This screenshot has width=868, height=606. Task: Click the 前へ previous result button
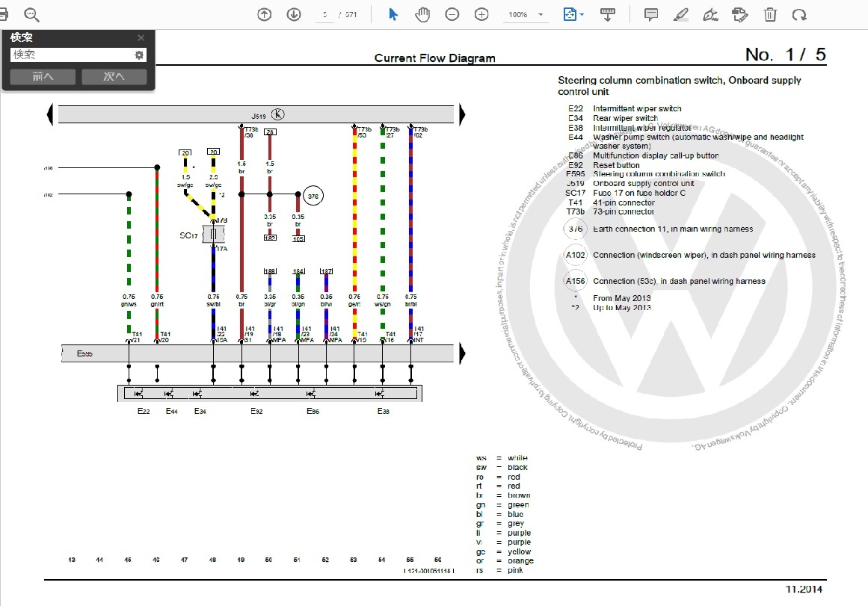pyautogui.click(x=43, y=76)
